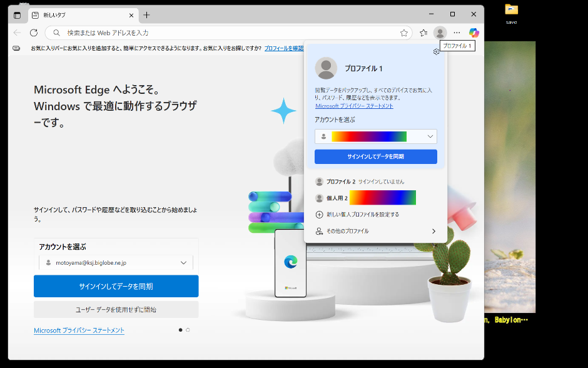588x368 pixels.
Task: Open the favorites list icon
Action: point(423,33)
